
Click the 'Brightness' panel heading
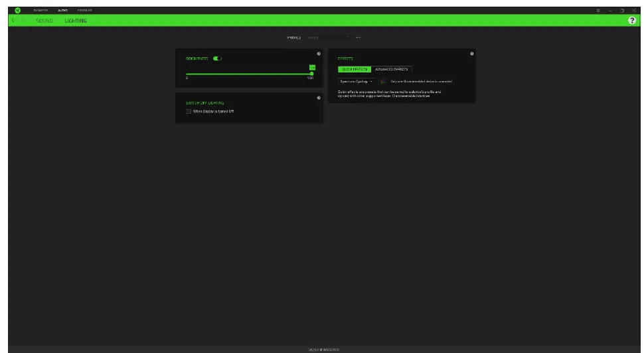coord(197,59)
